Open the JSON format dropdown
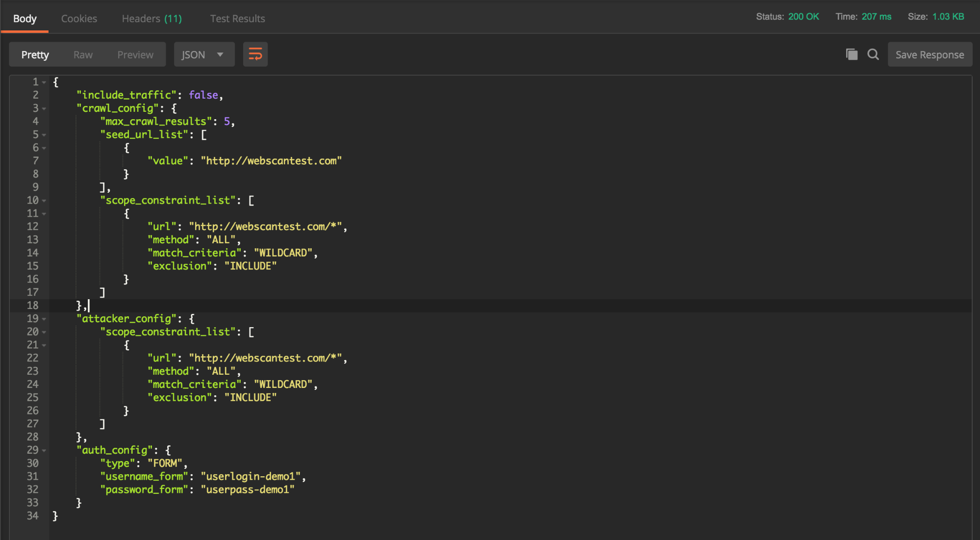Image resolution: width=980 pixels, height=540 pixels. 203,54
